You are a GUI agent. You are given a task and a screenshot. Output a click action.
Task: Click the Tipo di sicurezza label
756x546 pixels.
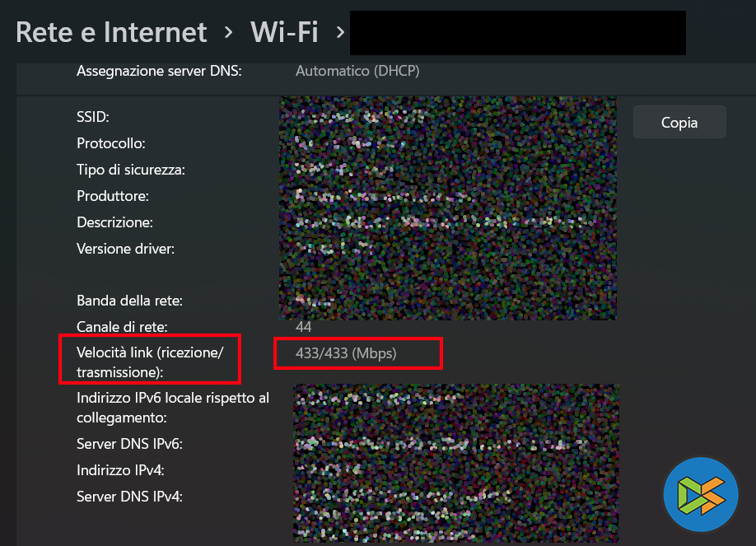[131, 170]
